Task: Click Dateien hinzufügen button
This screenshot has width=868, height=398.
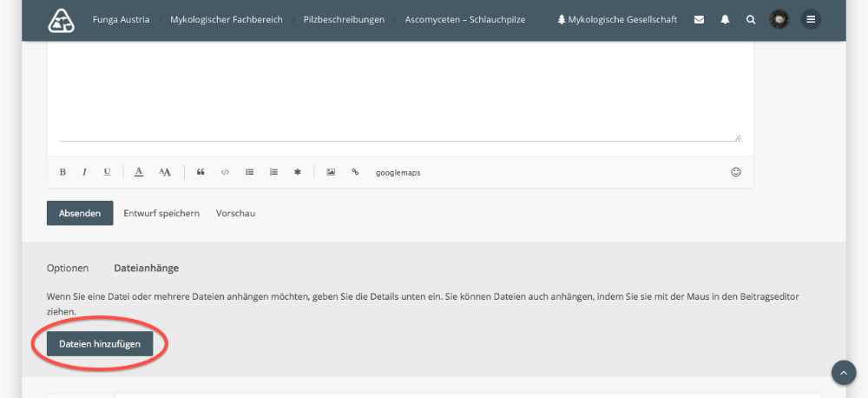Action: point(100,343)
